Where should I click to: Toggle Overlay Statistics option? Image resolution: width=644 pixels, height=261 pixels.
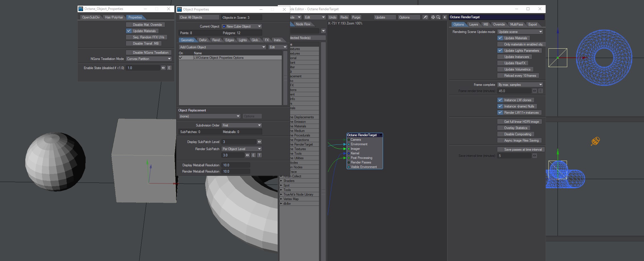click(513, 128)
